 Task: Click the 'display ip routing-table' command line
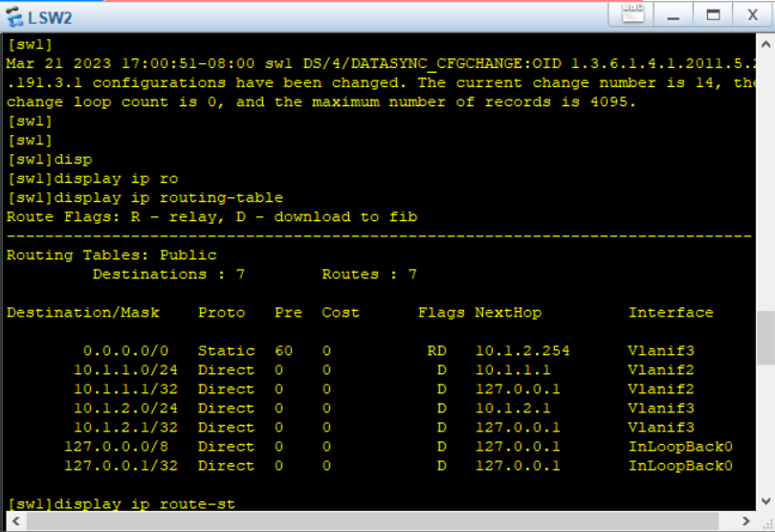pyautogui.click(x=144, y=198)
